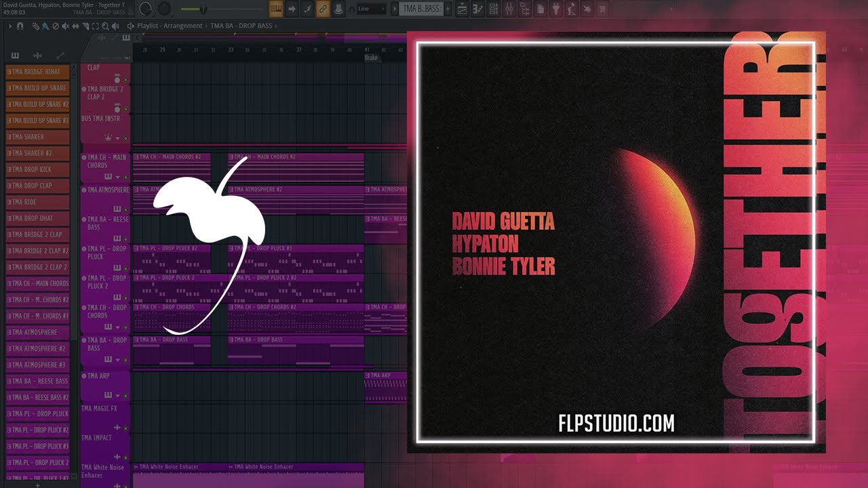
Task: Click the desk lamp icon in the top toolbar
Action: pyautogui.click(x=571, y=9)
